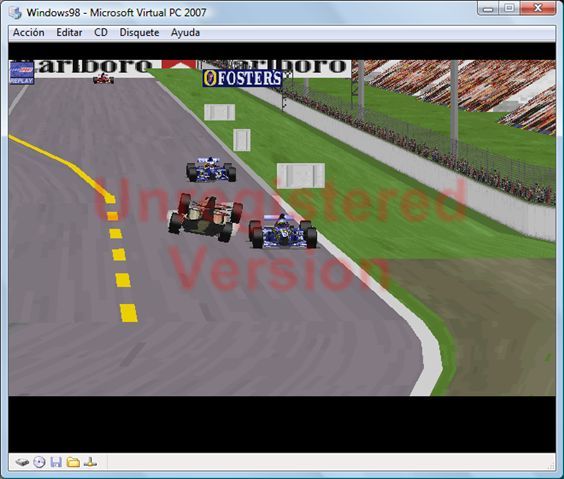Open the Ayuda menu
564x479 pixels.
pos(185,33)
